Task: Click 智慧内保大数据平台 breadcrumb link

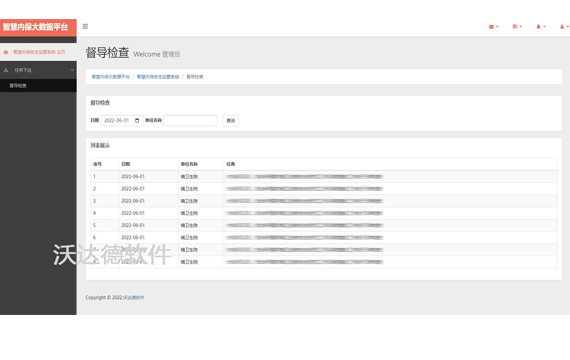Action: pyautogui.click(x=111, y=77)
